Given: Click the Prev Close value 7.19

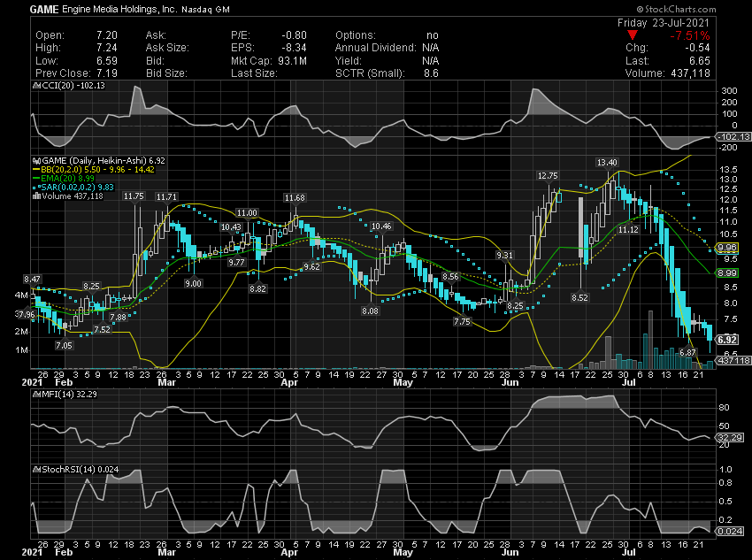Looking at the screenshot, I should (x=107, y=73).
